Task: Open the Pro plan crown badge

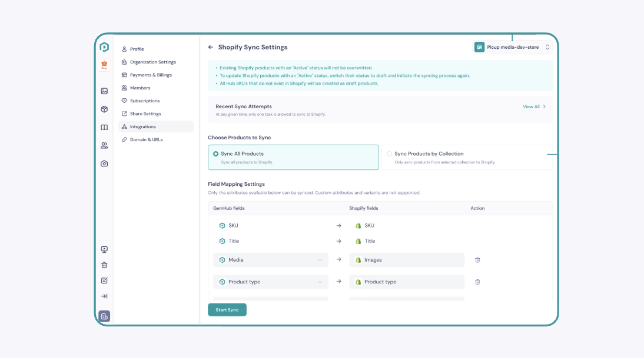Action: (104, 65)
